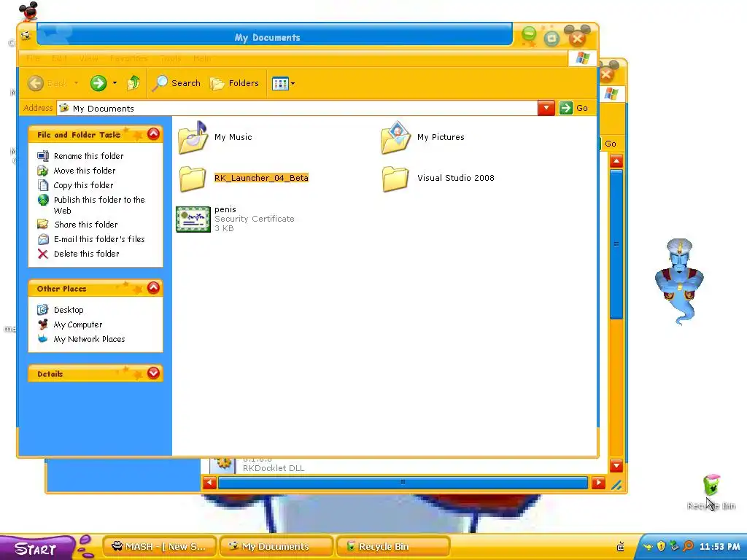Click Rename this folder
747x560 pixels.
coord(88,156)
